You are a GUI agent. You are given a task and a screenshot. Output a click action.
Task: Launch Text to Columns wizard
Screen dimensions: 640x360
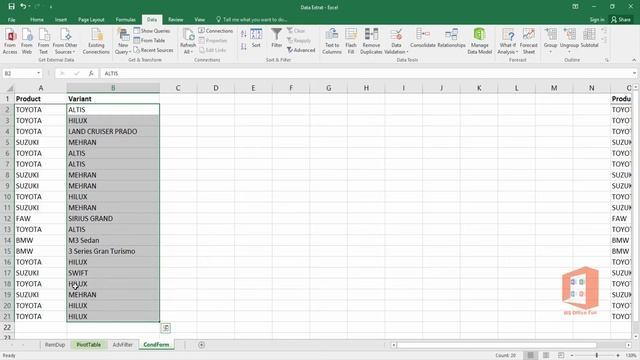pyautogui.click(x=332, y=41)
